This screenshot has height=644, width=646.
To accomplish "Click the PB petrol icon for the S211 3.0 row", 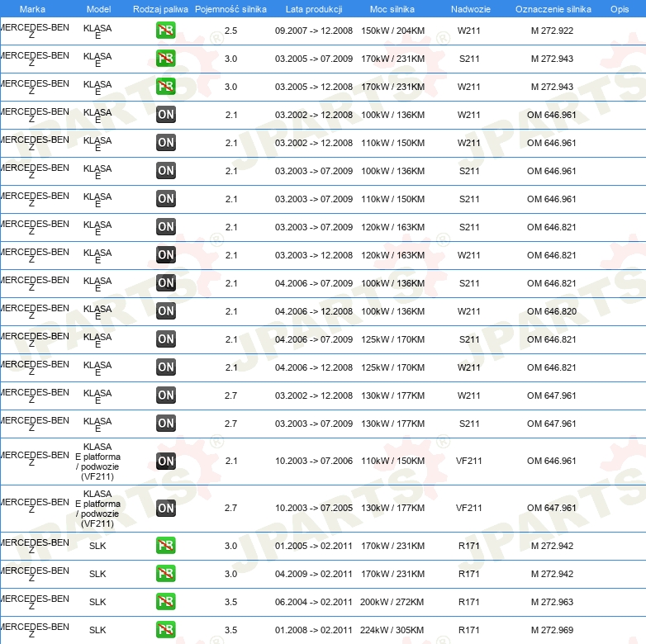I will click(x=165, y=59).
